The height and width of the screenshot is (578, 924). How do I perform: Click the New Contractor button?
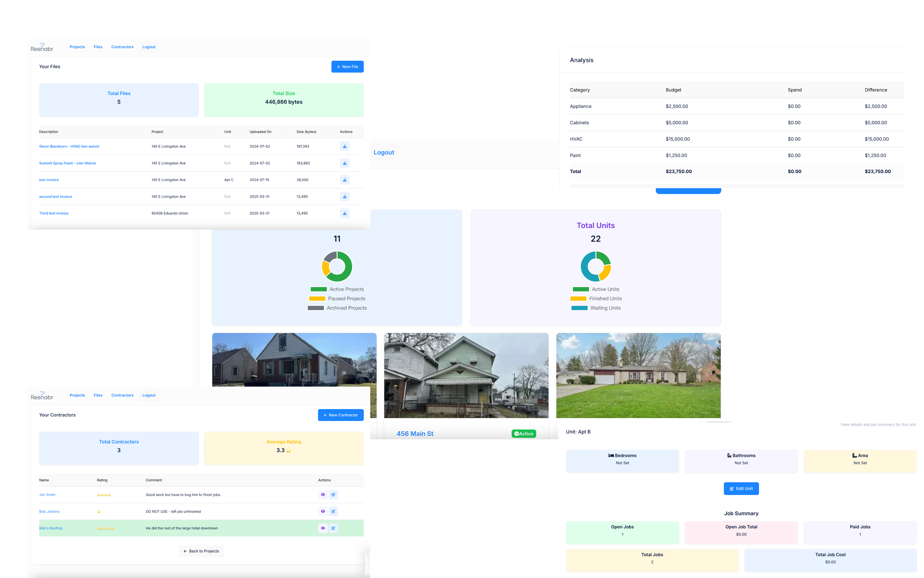[x=341, y=415]
